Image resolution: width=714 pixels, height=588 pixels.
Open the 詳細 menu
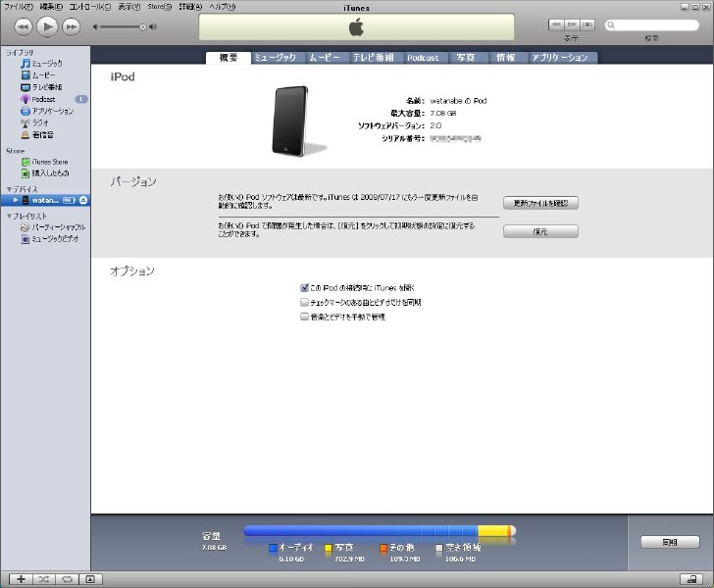190,7
